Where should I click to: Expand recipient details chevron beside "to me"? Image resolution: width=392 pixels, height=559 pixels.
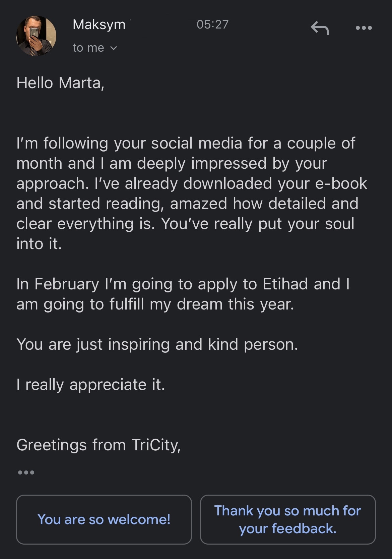(x=114, y=48)
